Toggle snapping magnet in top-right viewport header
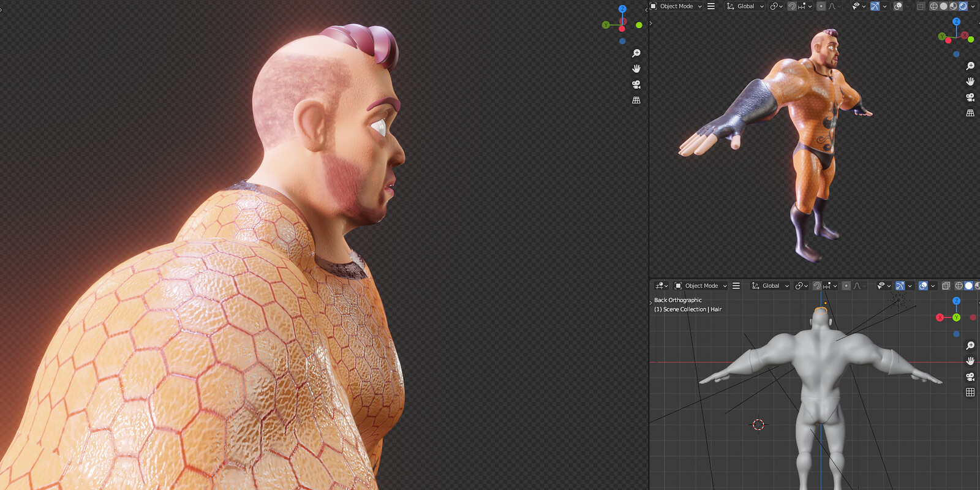 point(792,6)
